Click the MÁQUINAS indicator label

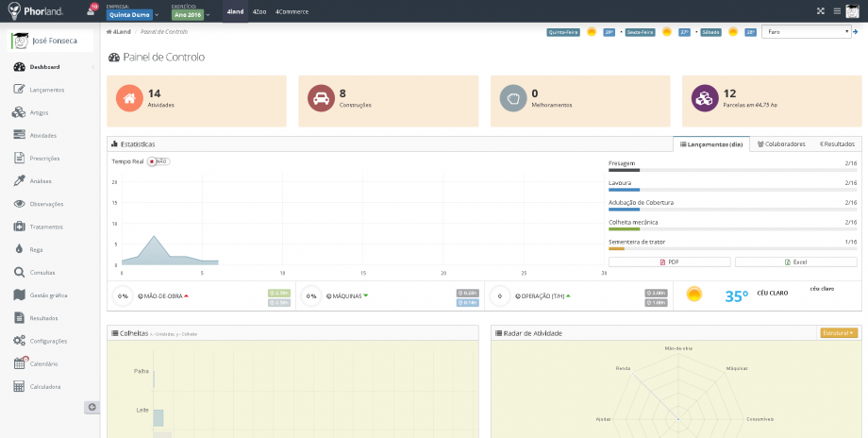click(347, 296)
